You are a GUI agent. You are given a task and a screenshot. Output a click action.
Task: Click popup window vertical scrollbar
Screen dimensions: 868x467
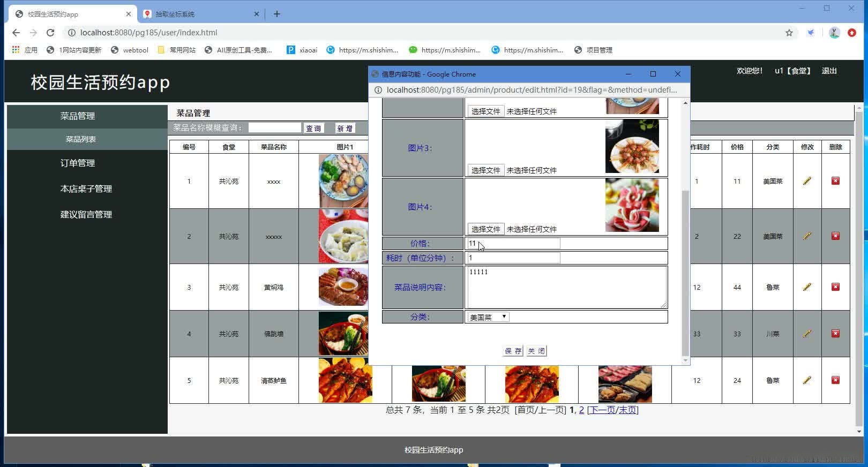point(685,273)
